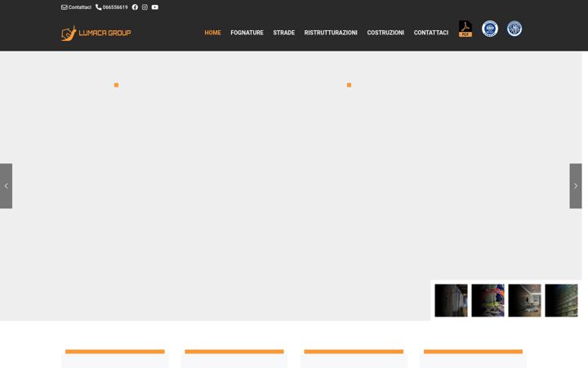This screenshot has width=588, height=368.
Task: Select third slider thumbnail
Action: [x=524, y=300]
